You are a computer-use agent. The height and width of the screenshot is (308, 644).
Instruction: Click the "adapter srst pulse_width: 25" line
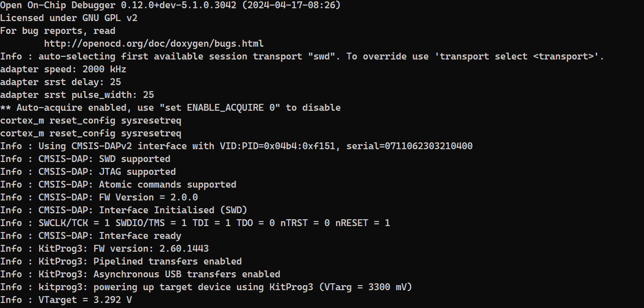pos(77,95)
